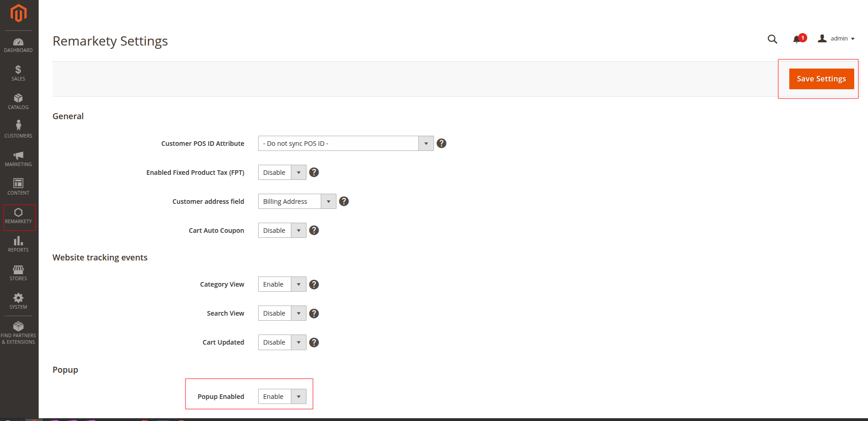Show help for Category View

(x=314, y=284)
